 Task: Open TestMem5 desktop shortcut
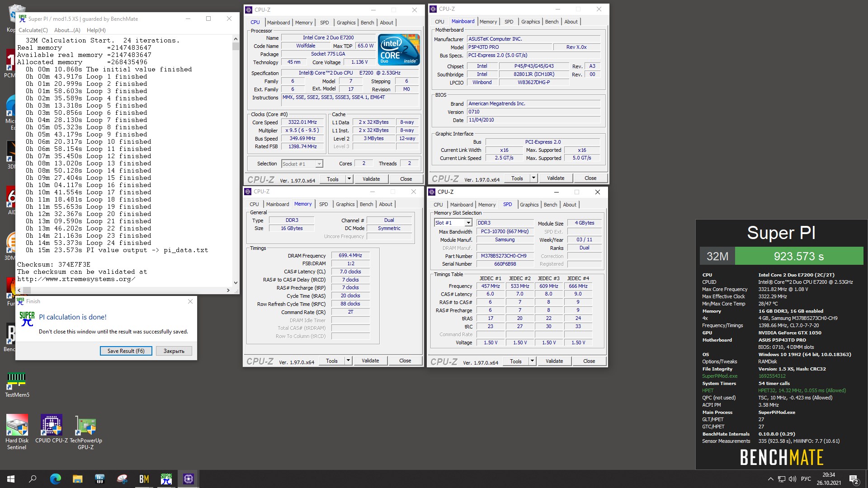point(17,385)
